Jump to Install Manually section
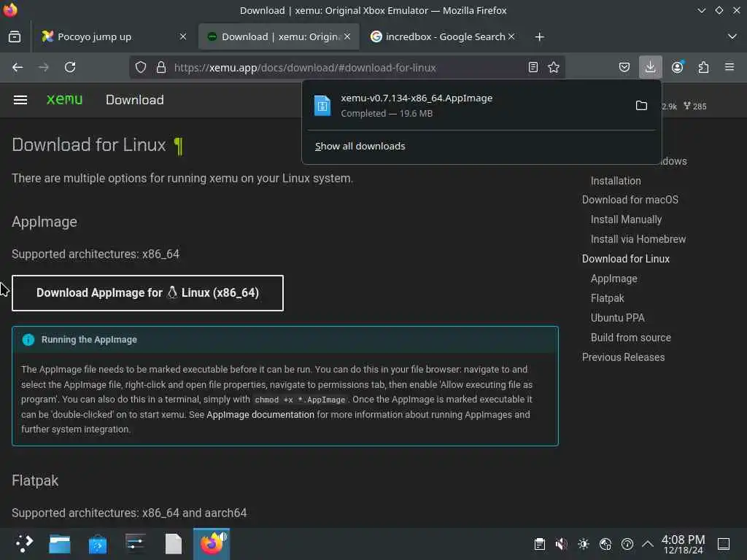 [626, 219]
